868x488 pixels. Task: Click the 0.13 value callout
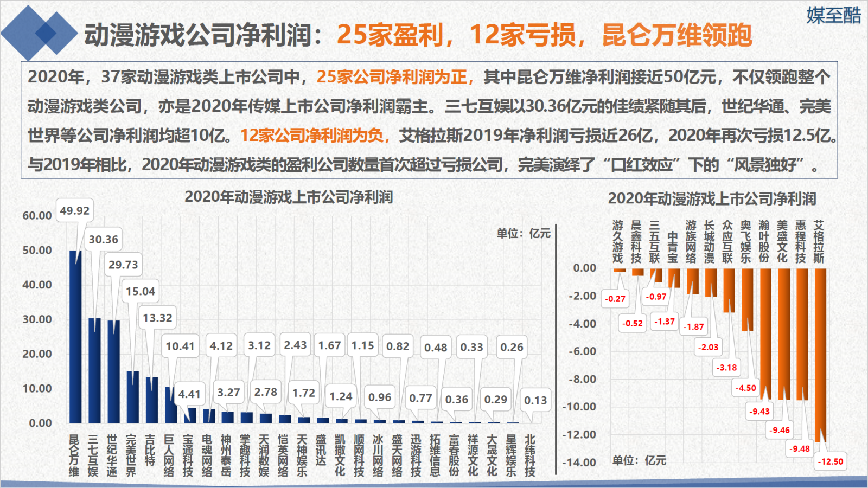tap(535, 400)
